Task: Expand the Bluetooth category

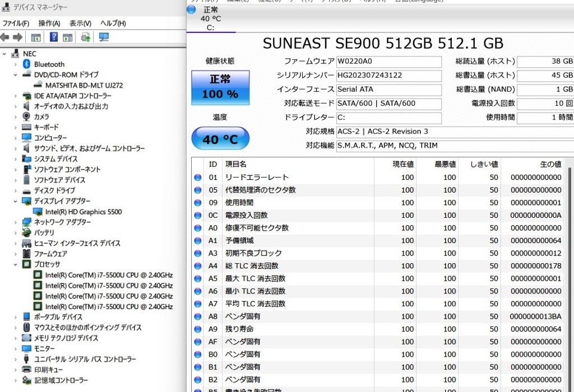Action: click(x=15, y=64)
